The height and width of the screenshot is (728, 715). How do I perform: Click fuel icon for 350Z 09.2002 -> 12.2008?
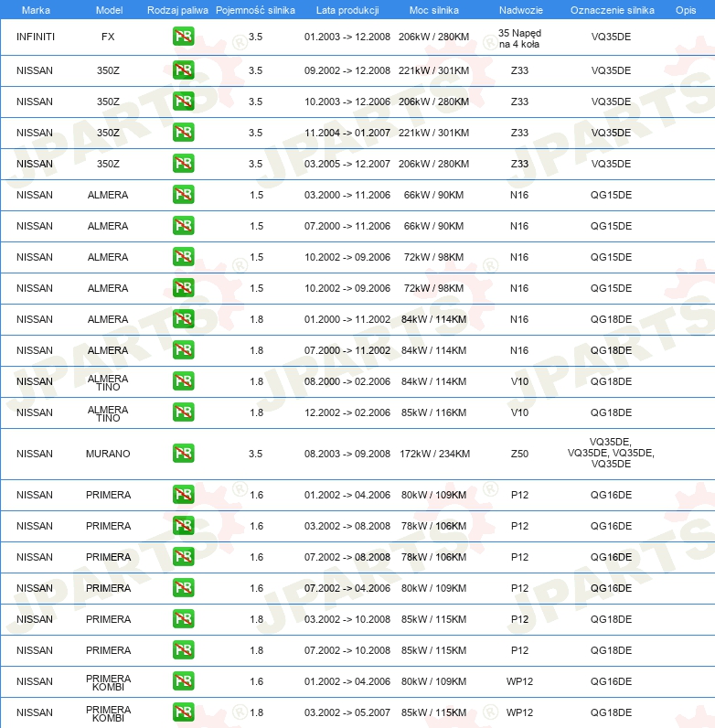[x=184, y=70]
